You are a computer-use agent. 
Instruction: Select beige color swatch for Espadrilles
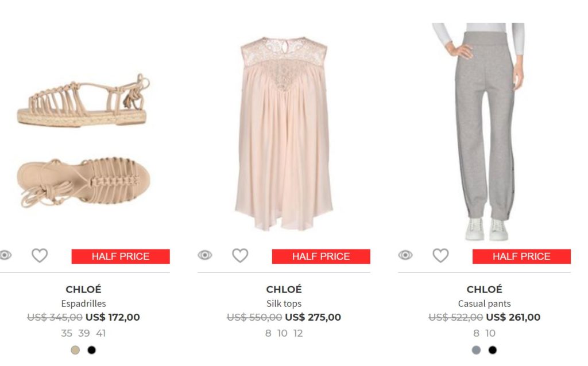[75, 350]
